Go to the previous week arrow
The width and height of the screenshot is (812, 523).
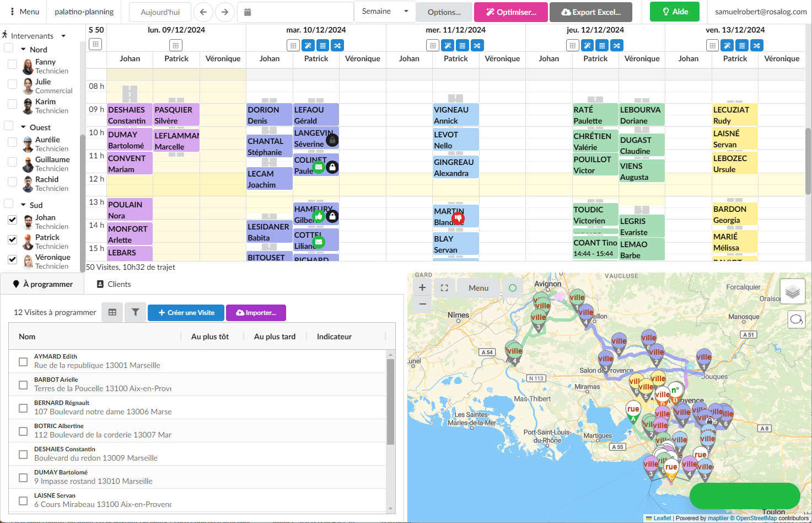pyautogui.click(x=203, y=12)
